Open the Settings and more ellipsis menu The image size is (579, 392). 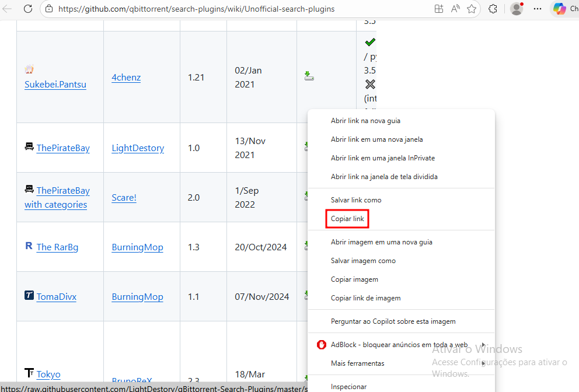(538, 9)
